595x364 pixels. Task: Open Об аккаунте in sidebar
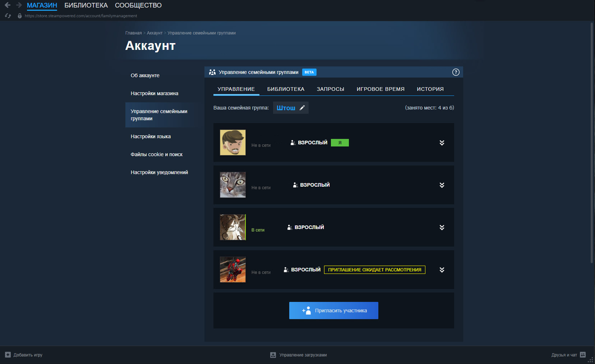pos(145,75)
